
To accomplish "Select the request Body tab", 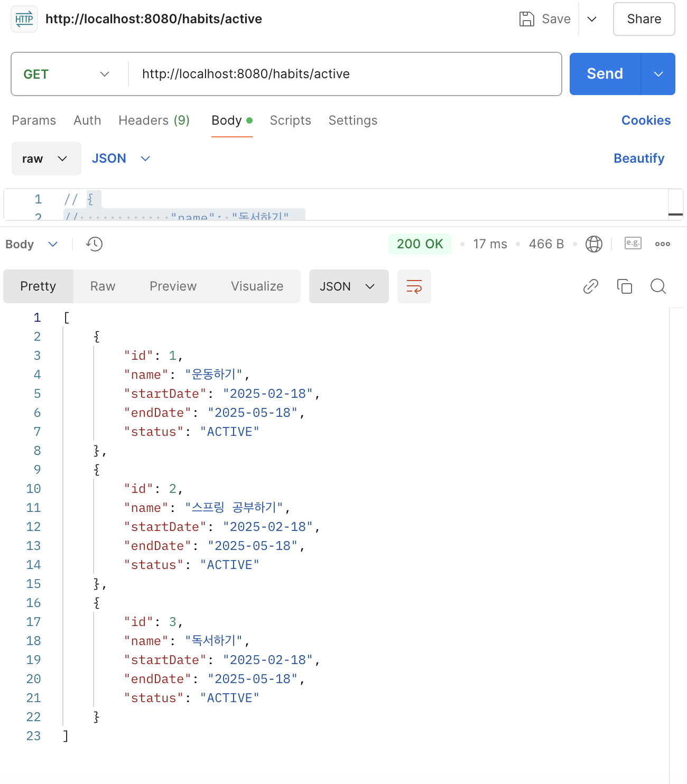I will [232, 120].
